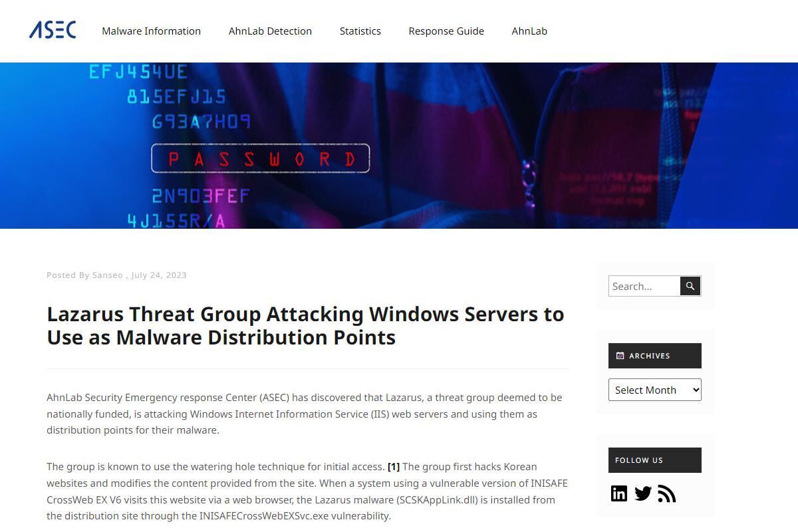
Task: Click the ARCHIVES widget heading
Action: (655, 356)
